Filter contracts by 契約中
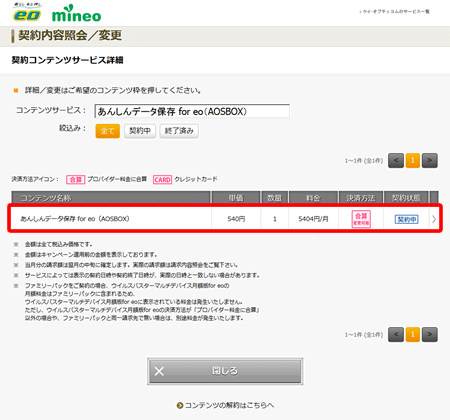 pos(140,131)
